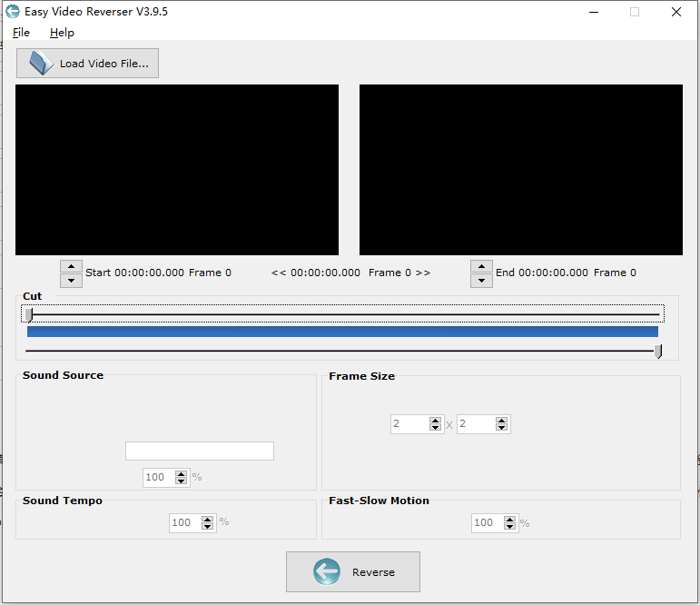The height and width of the screenshot is (605, 700).
Task: Step forward with >> frame control
Action: [423, 273]
